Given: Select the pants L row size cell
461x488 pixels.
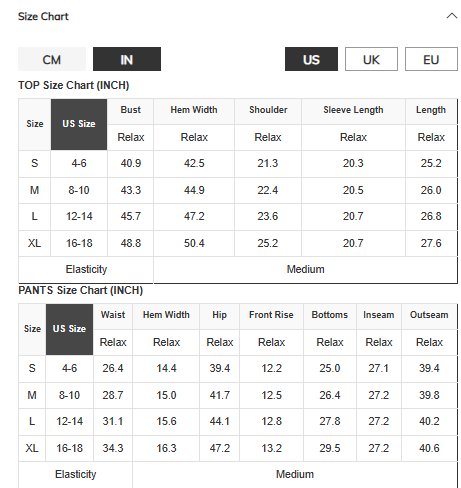Looking at the screenshot, I should [x=32, y=421].
